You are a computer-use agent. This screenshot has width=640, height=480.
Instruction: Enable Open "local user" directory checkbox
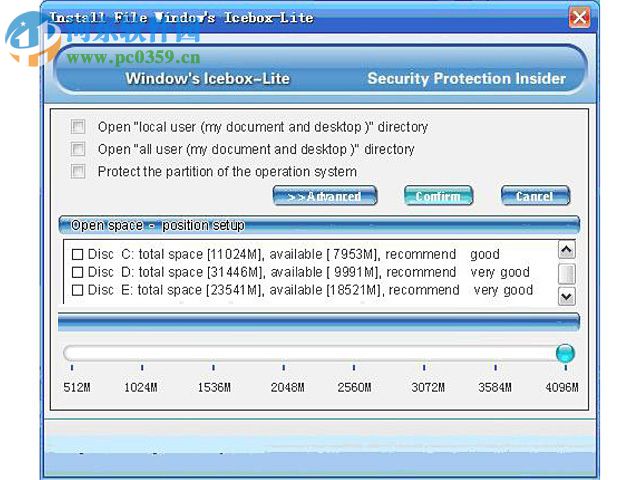(x=78, y=127)
